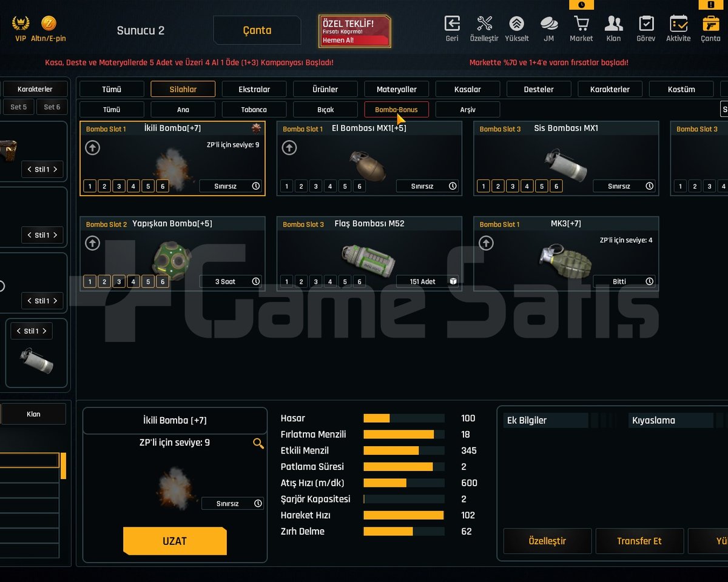This screenshot has width=728, height=582.
Task: Select the Set 5 loadout button
Action: 18,107
